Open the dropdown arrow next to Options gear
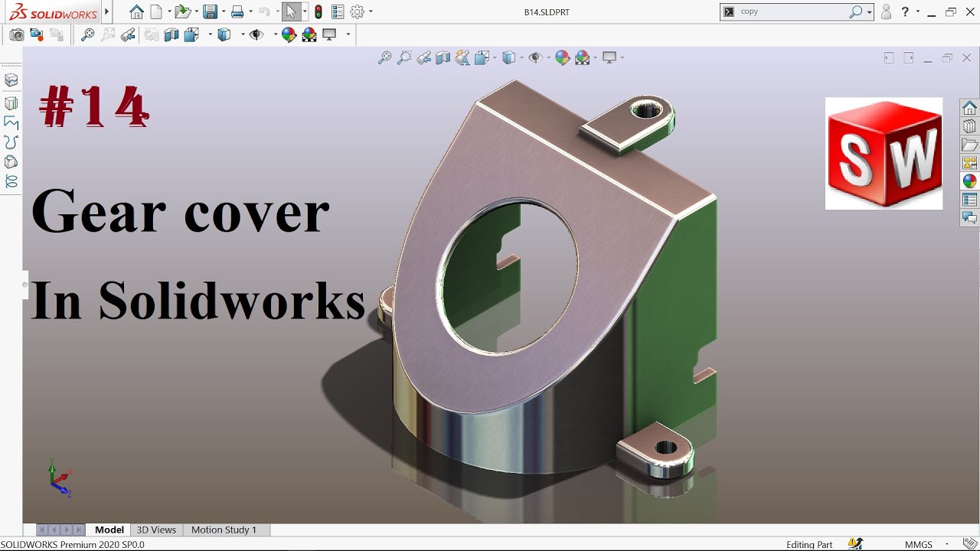The image size is (980, 551). pyautogui.click(x=371, y=12)
